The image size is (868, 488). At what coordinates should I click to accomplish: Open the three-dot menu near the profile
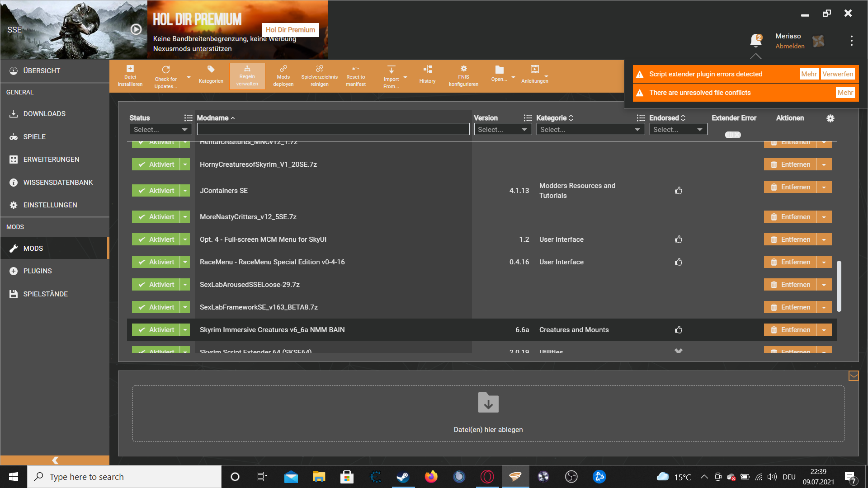pyautogui.click(x=852, y=41)
